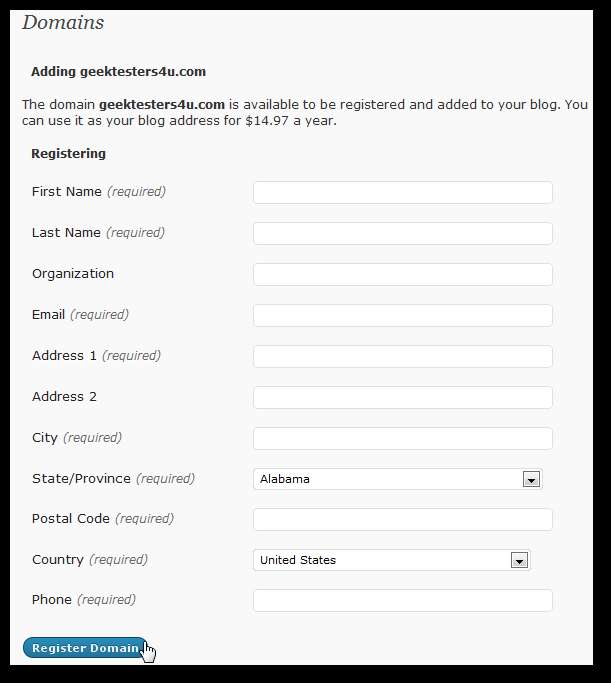Click the First Name input field
Screen dimensions: 611x683
tap(402, 192)
